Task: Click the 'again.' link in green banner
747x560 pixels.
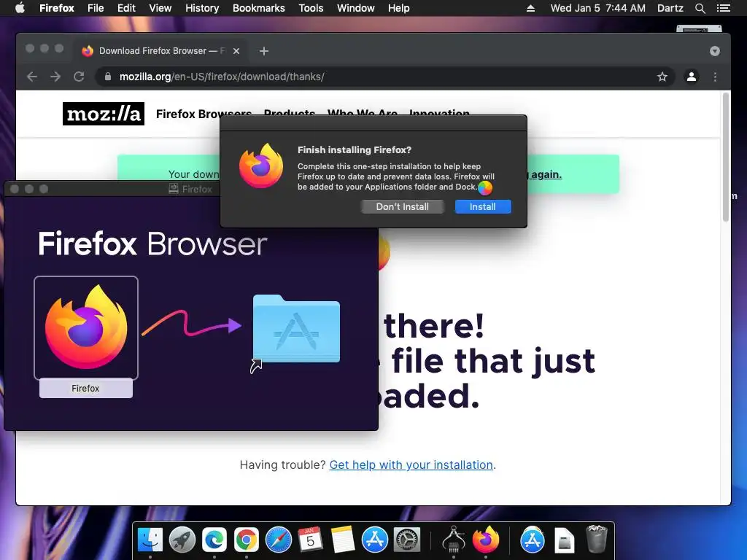Action: 546,174
